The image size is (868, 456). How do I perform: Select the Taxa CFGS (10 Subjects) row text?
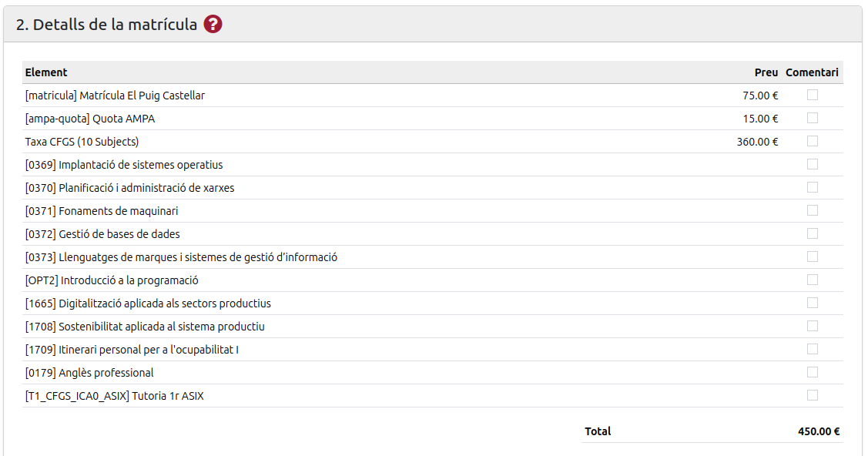(x=82, y=142)
